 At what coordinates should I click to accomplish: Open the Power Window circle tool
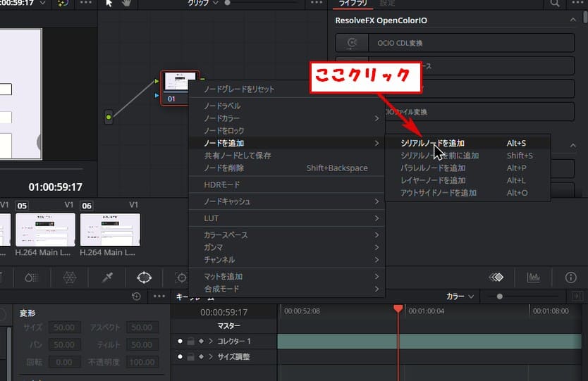[x=144, y=277]
